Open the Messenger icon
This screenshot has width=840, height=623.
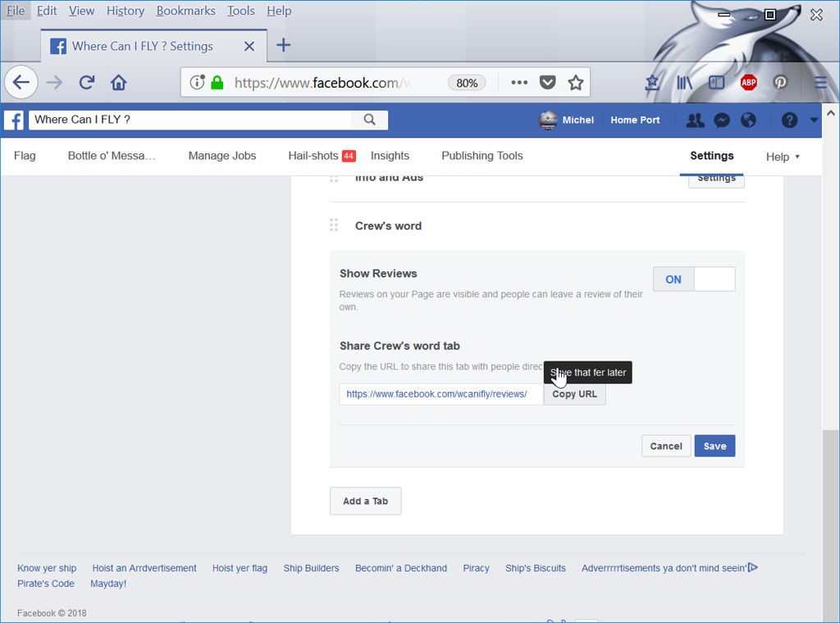[x=722, y=121]
